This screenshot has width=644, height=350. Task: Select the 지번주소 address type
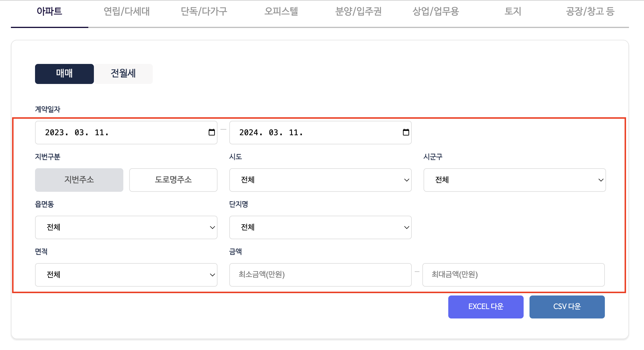[79, 180]
